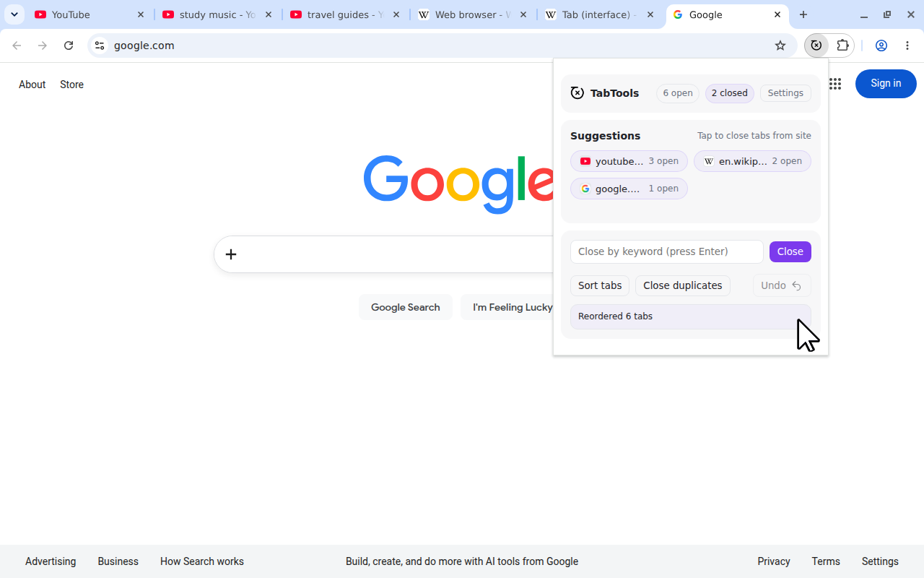Toggle the 6 open pill in TabTools
The width and height of the screenshot is (924, 578).
pos(678,93)
